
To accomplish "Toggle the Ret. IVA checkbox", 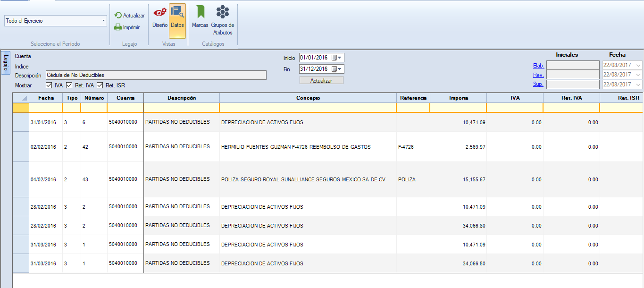I will pos(69,85).
